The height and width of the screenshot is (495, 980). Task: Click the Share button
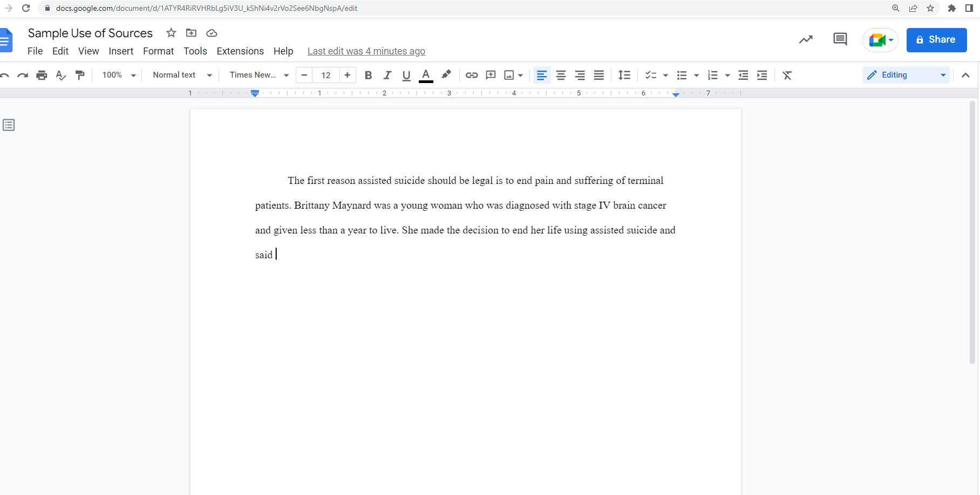[x=936, y=40]
